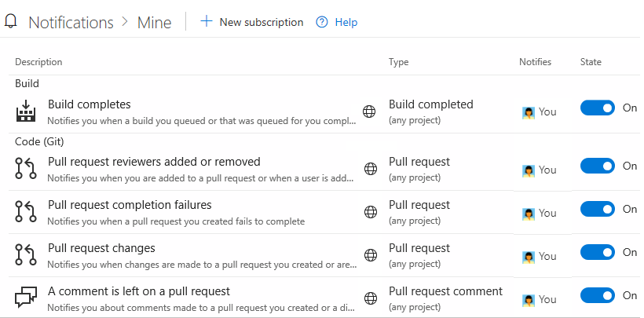Click the pull request changes row icon
This screenshot has height=318, width=644.
coord(26,255)
